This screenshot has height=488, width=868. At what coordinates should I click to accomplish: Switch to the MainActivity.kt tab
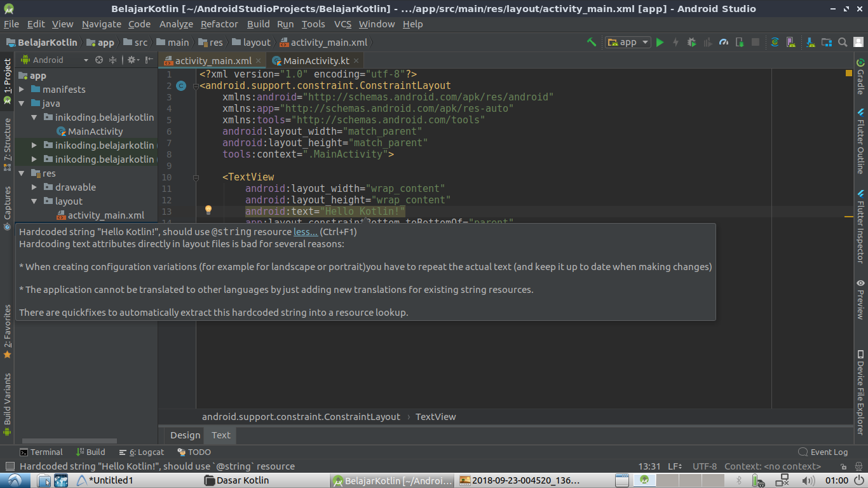pyautogui.click(x=311, y=61)
